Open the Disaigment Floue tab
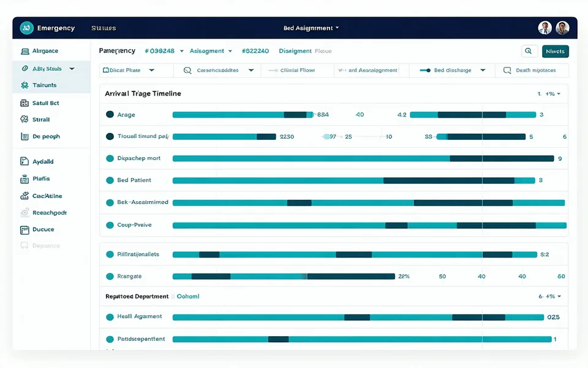This screenshot has width=588, height=368. (305, 51)
